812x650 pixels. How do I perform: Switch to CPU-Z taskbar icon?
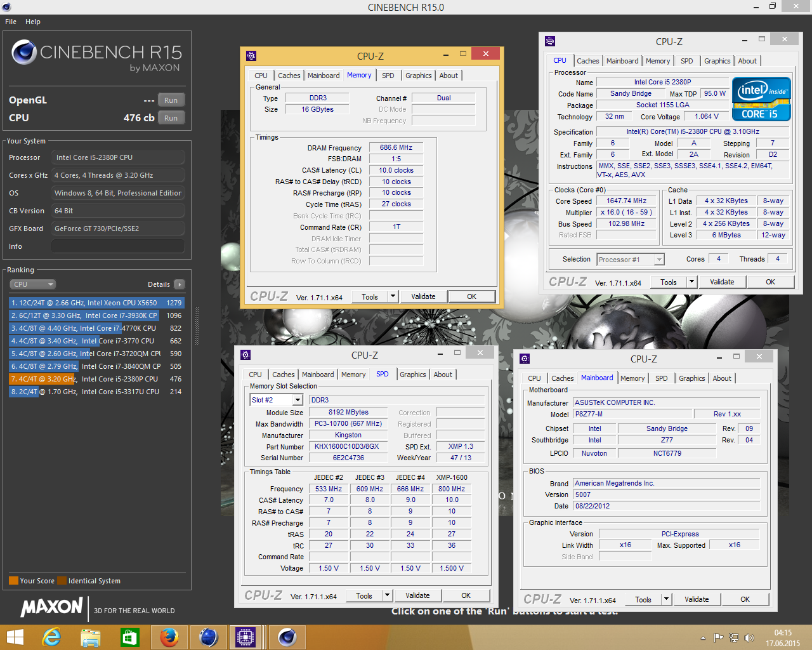click(x=246, y=637)
